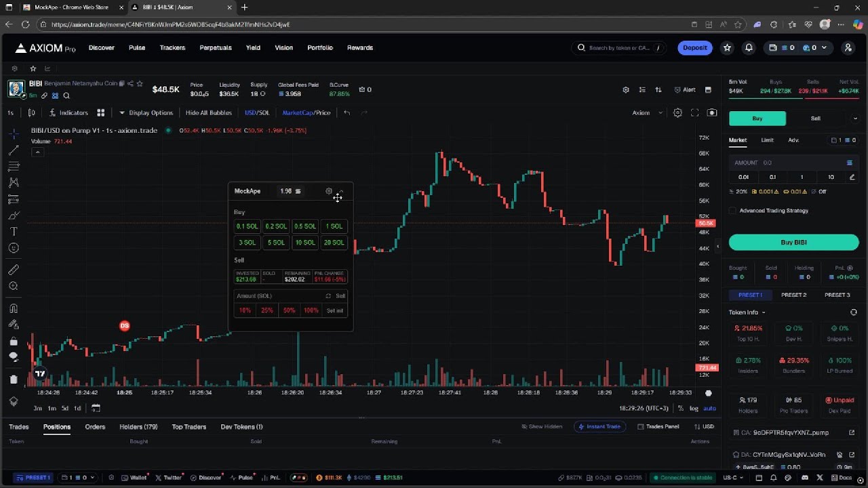This screenshot has width=868, height=488.
Task: Open the Top Traders tab
Action: 189,426
